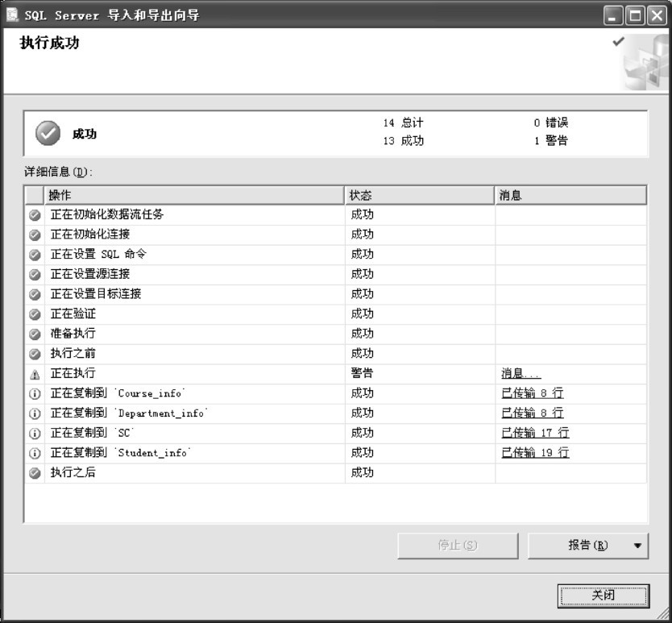Close the wizard with the title bar X
The height and width of the screenshot is (623, 672).
coord(657,16)
